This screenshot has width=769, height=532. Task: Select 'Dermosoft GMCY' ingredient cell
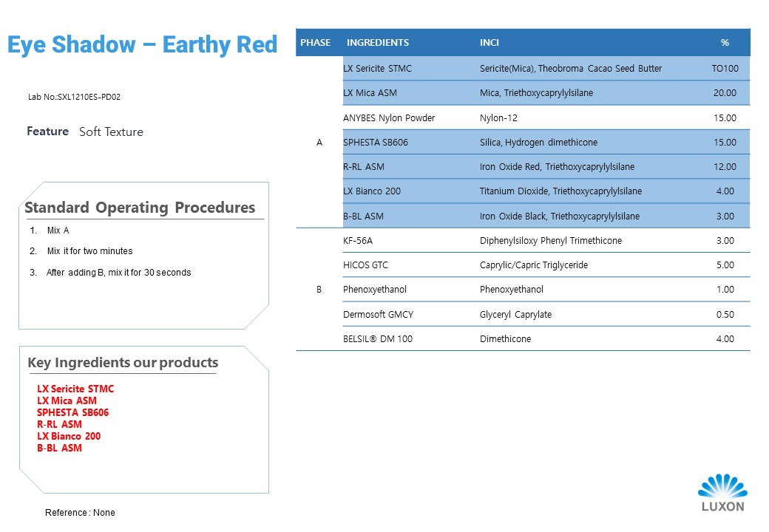tap(378, 315)
